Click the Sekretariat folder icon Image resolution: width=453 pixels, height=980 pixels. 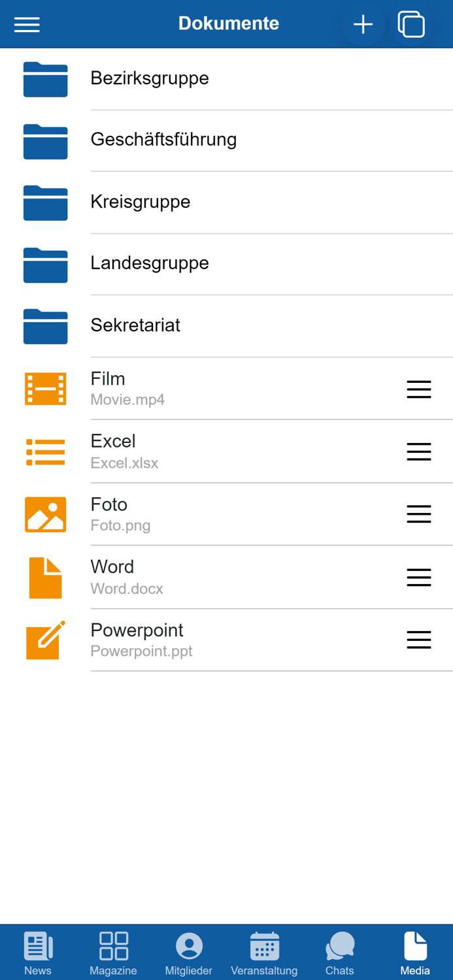pyautogui.click(x=46, y=325)
